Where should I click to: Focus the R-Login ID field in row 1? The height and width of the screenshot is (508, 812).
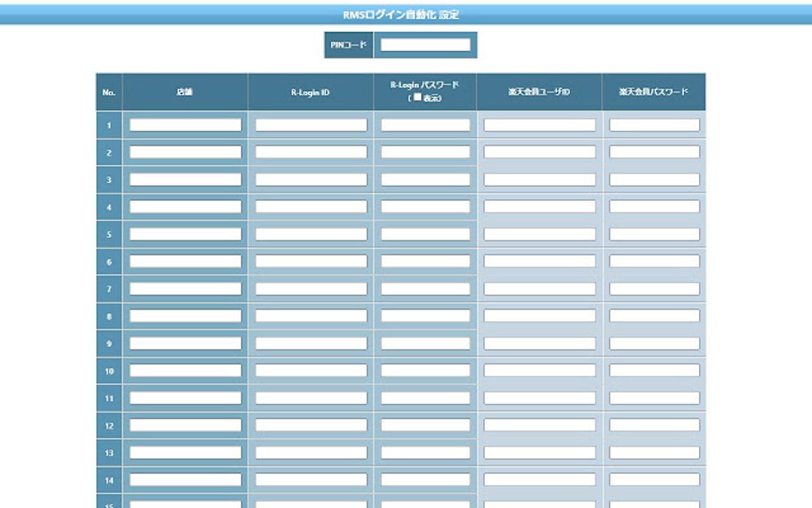click(x=311, y=125)
